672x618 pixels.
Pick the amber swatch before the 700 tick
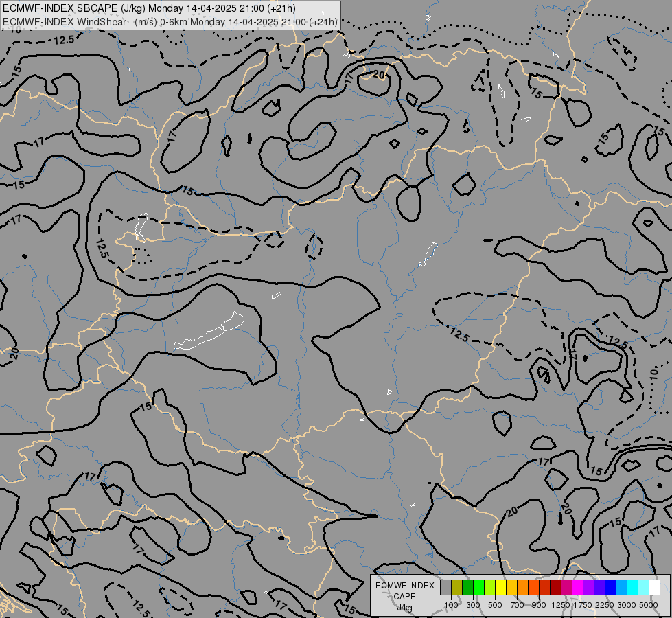pos(511,587)
